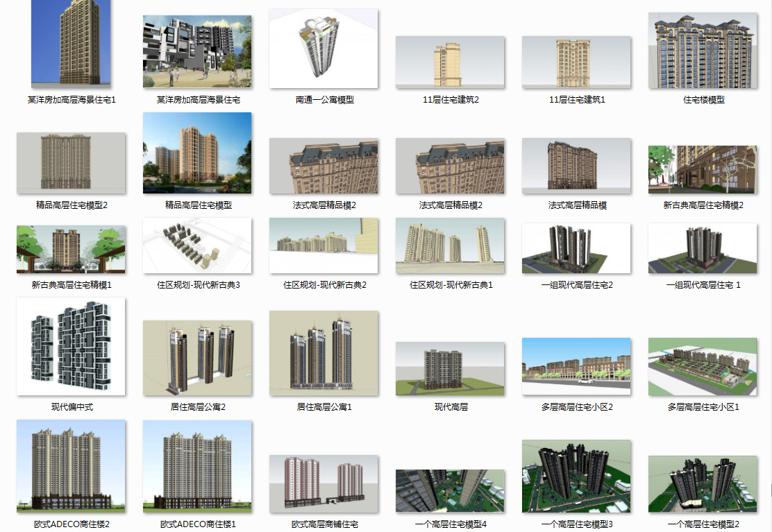772x532 pixels.
Task: Open the 居住高层公寓2 thumbnail
Action: (197, 358)
